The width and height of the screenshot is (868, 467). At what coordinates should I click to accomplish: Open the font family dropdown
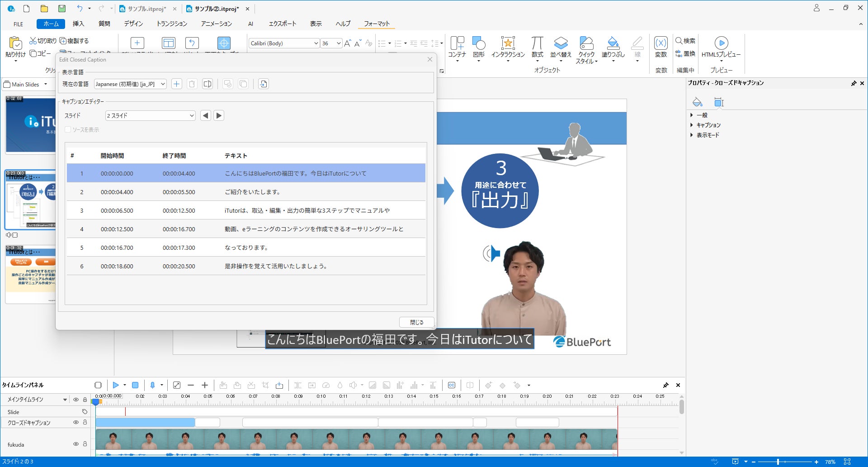(284, 43)
